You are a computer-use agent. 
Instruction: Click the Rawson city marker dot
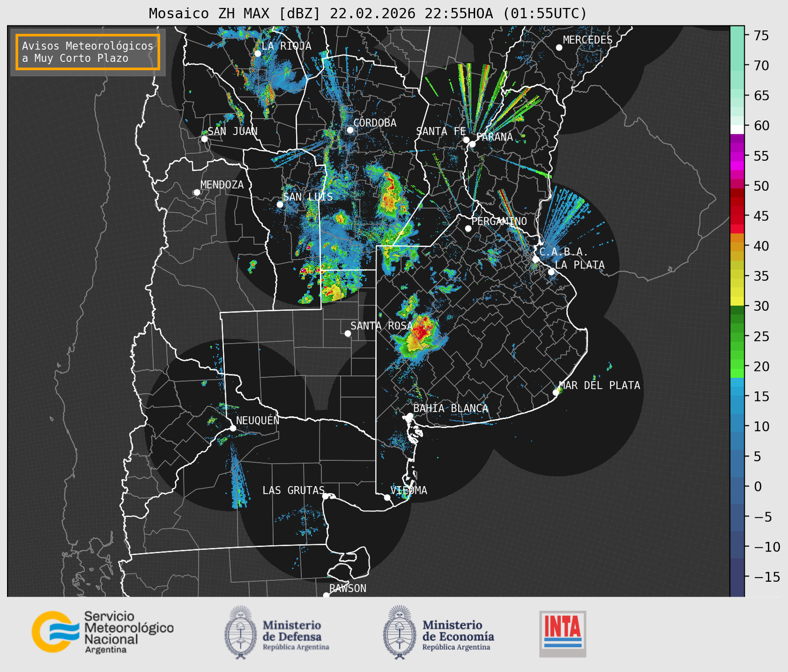[x=326, y=595]
